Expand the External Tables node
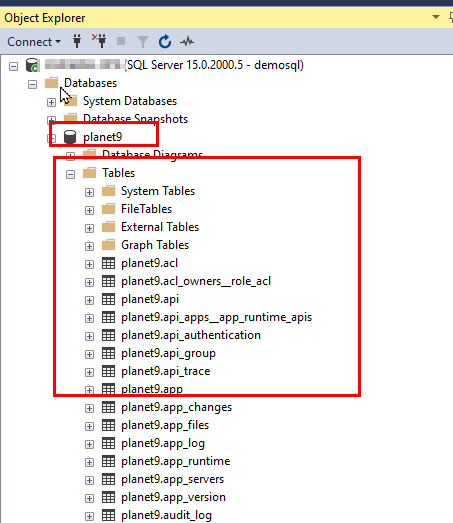Image resolution: width=453 pixels, height=523 pixels. click(x=89, y=228)
